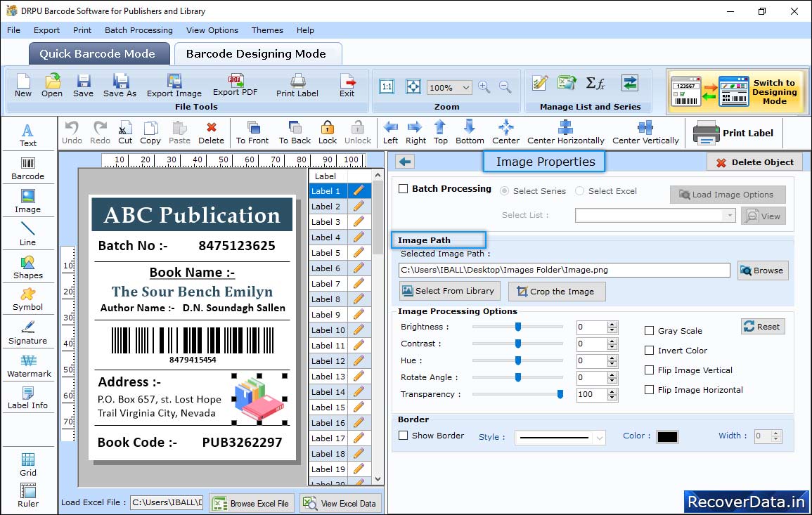Click Select From Library button
The width and height of the screenshot is (812, 515).
pyautogui.click(x=449, y=291)
